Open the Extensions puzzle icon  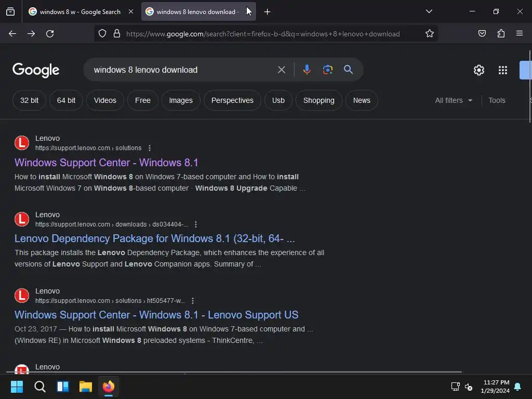pos(501,34)
